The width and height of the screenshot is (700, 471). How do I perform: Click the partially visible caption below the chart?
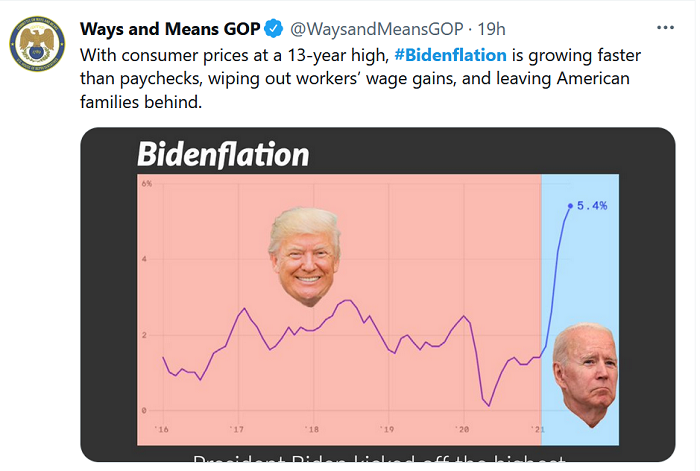point(379,458)
